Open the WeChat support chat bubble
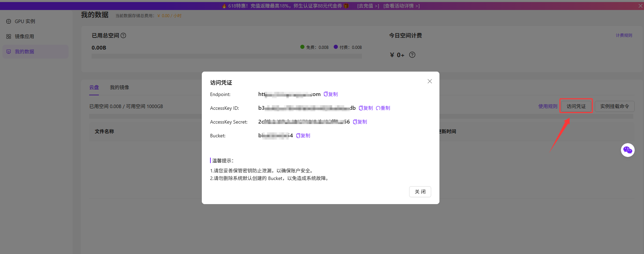 tap(628, 150)
